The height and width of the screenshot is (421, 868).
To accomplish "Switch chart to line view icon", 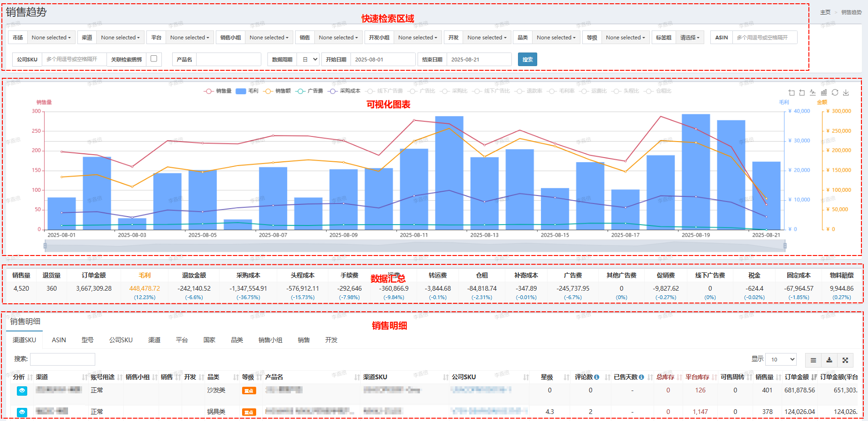I will [x=813, y=93].
